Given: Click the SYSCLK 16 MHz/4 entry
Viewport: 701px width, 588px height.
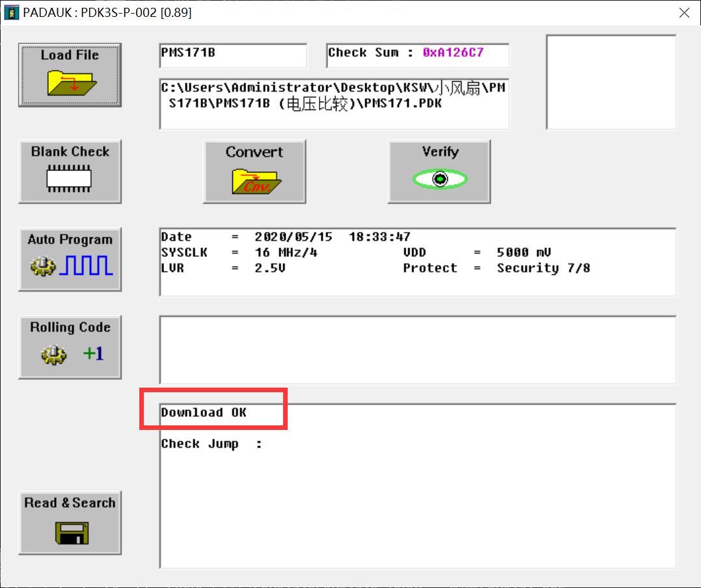Looking at the screenshot, I should click(239, 252).
